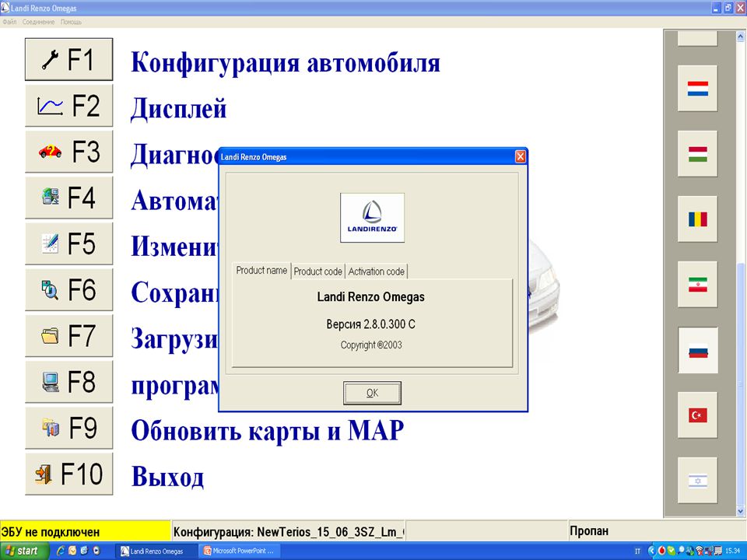Expand hidden tray icons with the arrow
The image size is (747, 560).
tap(651, 551)
